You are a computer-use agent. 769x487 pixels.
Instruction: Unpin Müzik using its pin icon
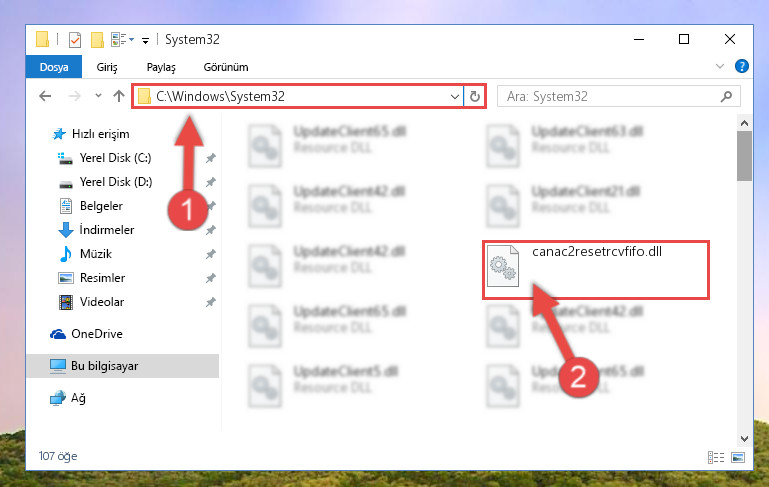210,254
